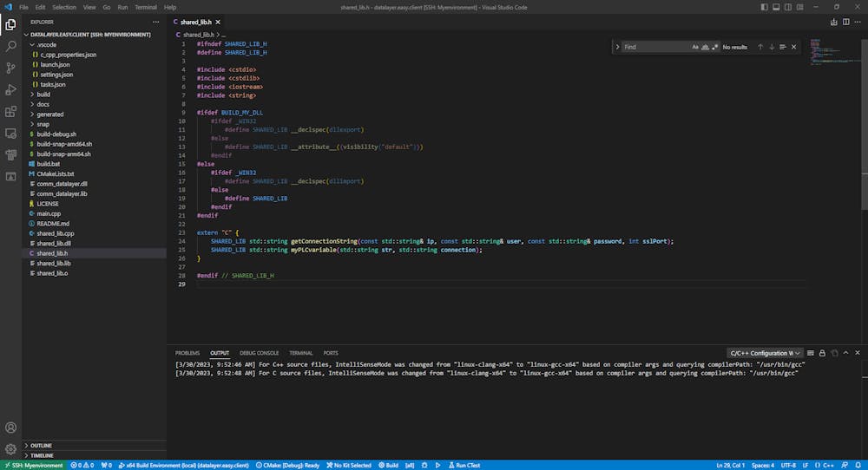Expand the OUTLINE section
This screenshot has height=470, width=868.
click(41, 445)
